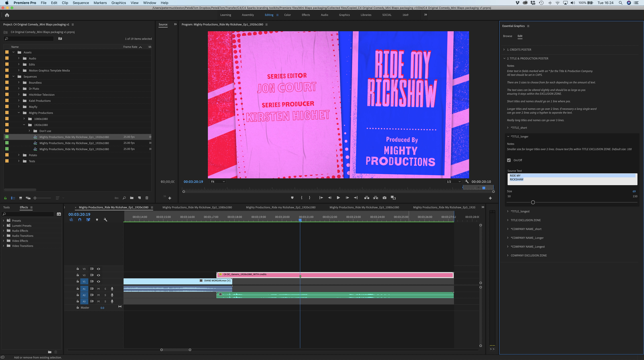
Task: Mute audio track A3
Action: (x=98, y=301)
